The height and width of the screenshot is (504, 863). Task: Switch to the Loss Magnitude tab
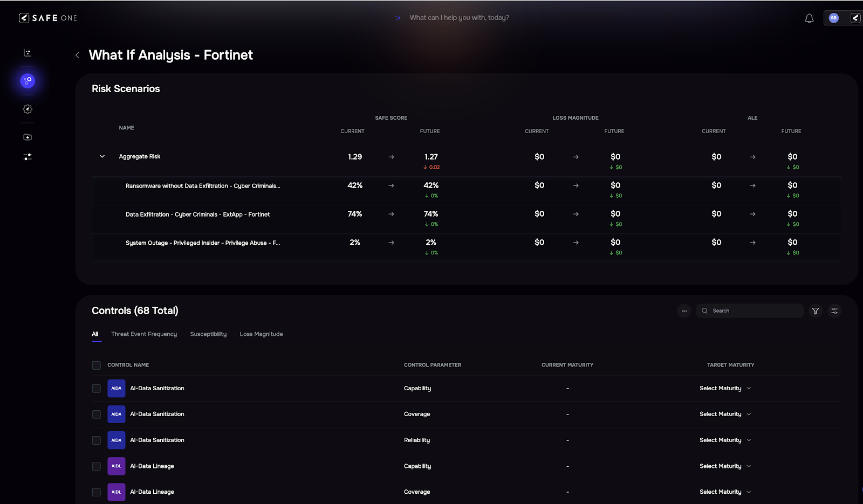pyautogui.click(x=261, y=334)
